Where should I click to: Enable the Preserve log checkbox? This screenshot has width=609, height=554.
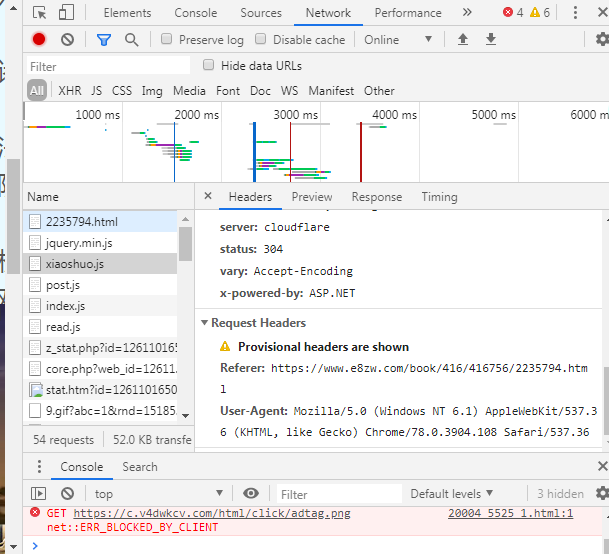point(167,39)
